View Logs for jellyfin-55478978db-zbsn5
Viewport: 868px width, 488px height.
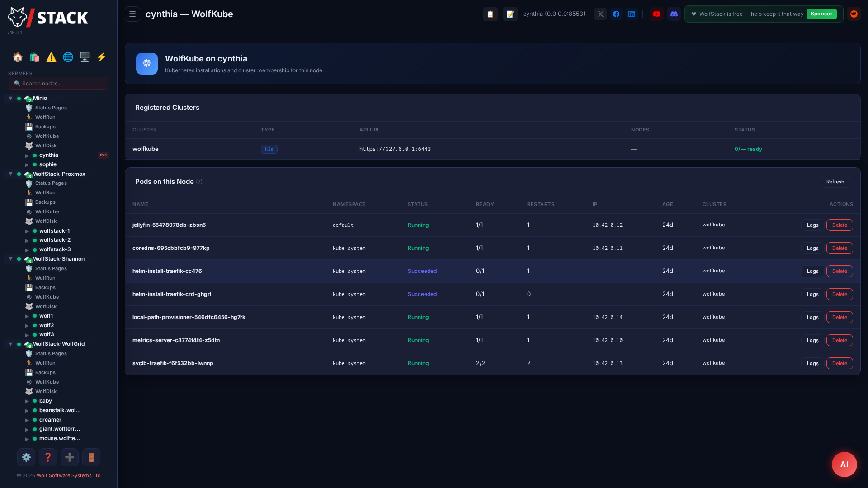(812, 225)
